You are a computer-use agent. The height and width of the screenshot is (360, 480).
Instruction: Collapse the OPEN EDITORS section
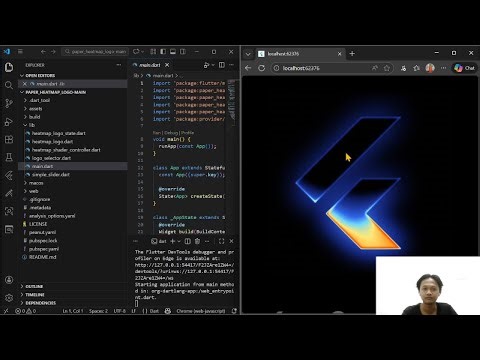click(40, 76)
